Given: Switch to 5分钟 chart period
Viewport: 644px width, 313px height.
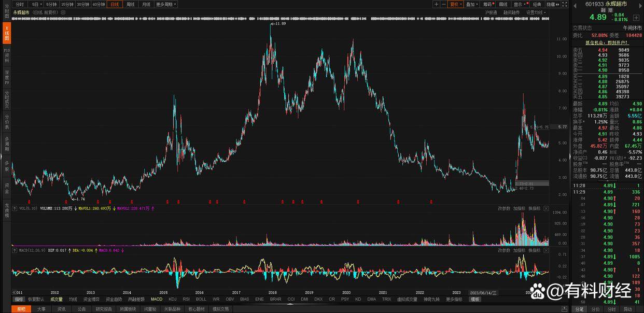Looking at the screenshot, I should coord(51,4).
